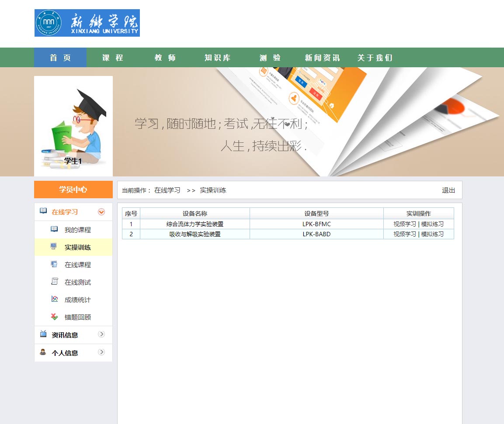Click the book icon beside 我的课程
Viewport: 504px width, 424px height.
[54, 229]
